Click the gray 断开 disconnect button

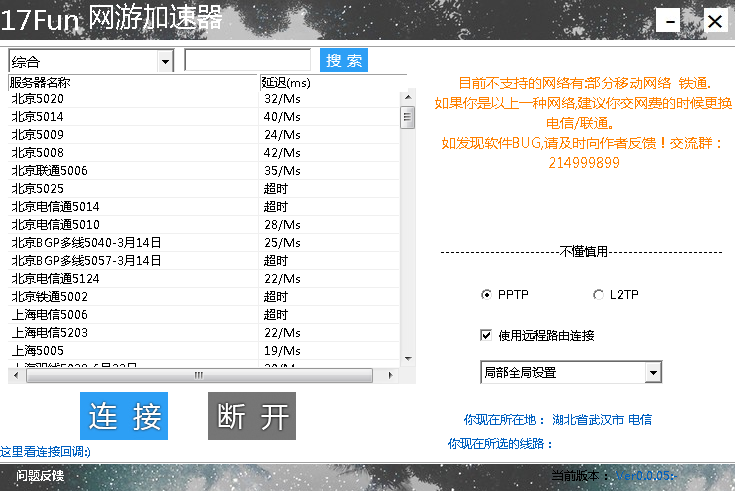[252, 416]
